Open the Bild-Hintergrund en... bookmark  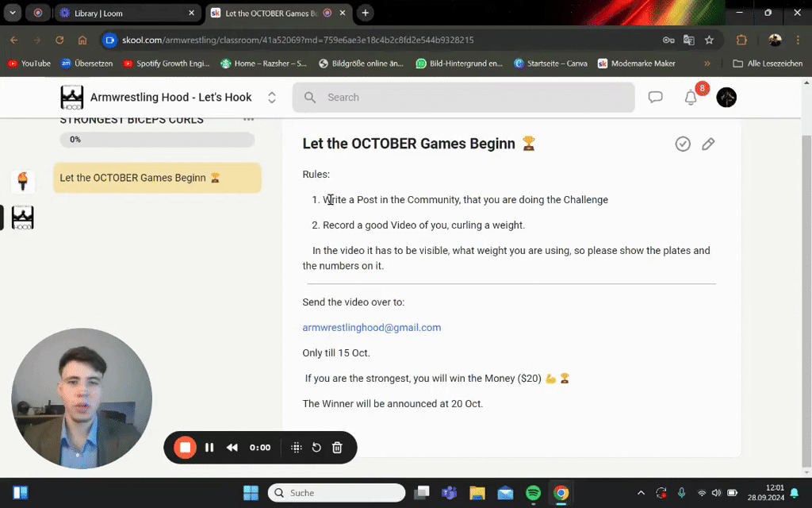459,63
